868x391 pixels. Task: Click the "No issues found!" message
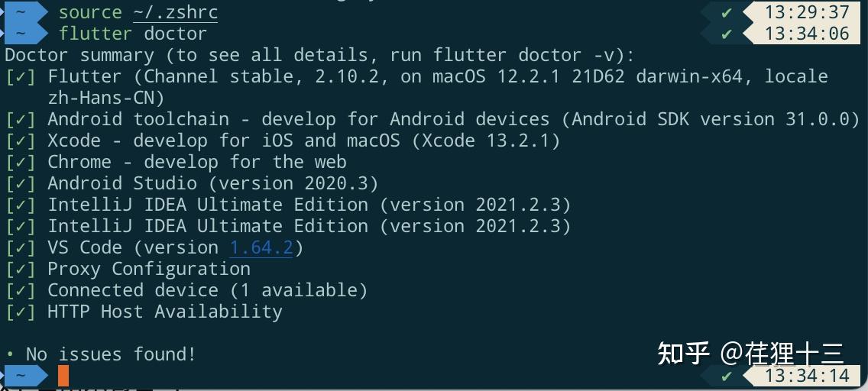point(111,354)
